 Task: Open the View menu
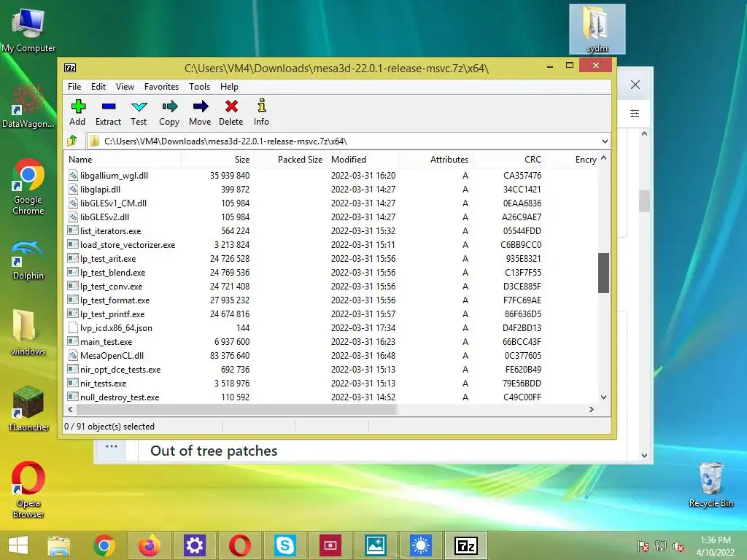[x=125, y=87]
